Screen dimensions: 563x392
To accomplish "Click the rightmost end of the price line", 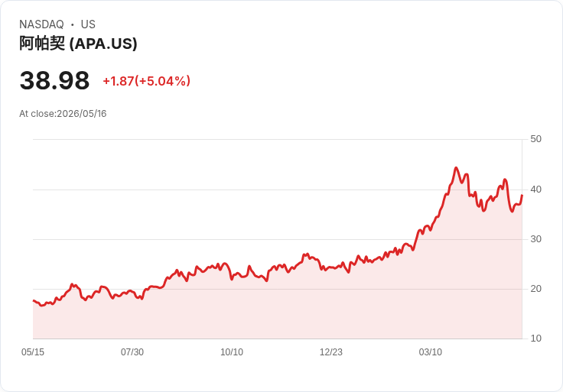I will click(x=522, y=196).
